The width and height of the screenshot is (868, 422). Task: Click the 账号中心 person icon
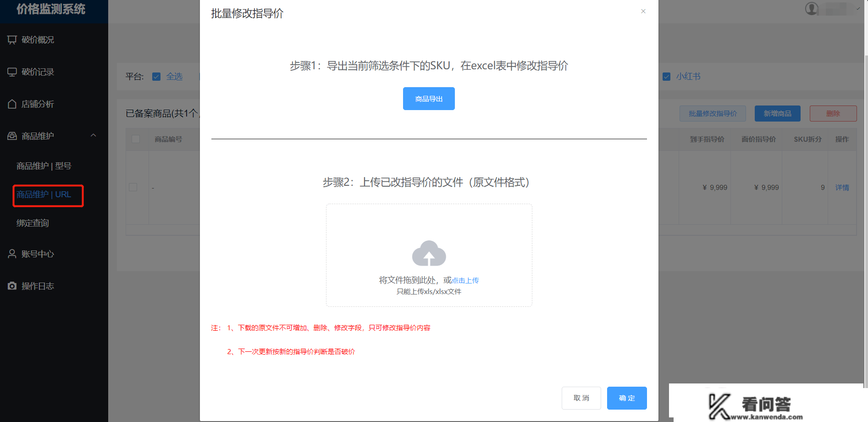coord(12,254)
